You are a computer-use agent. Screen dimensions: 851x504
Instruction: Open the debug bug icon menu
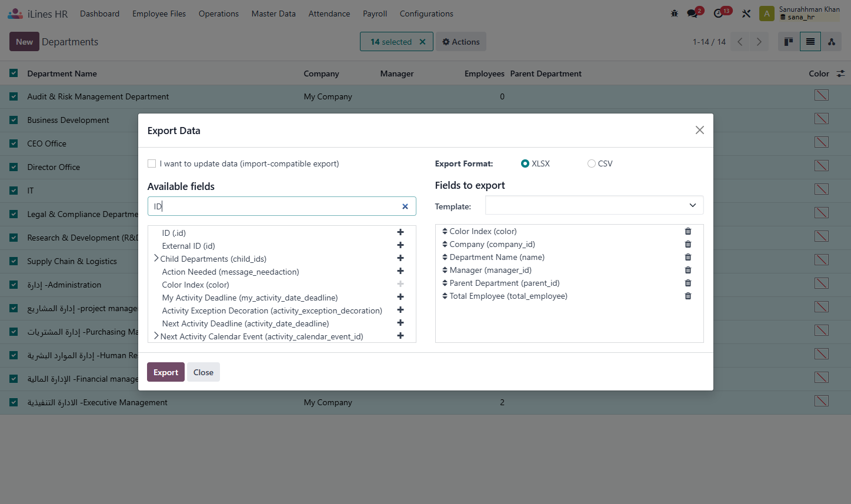(675, 14)
